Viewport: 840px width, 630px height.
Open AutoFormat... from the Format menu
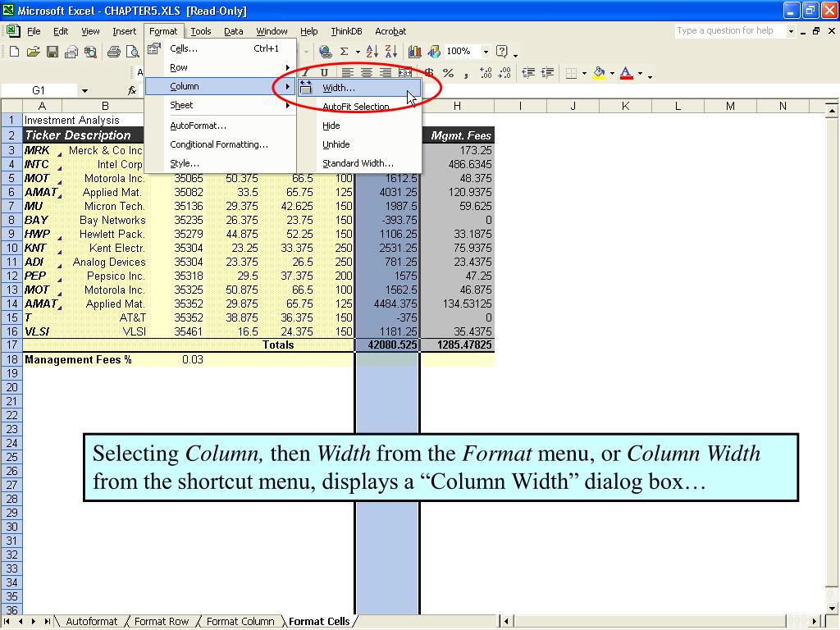pos(221,126)
